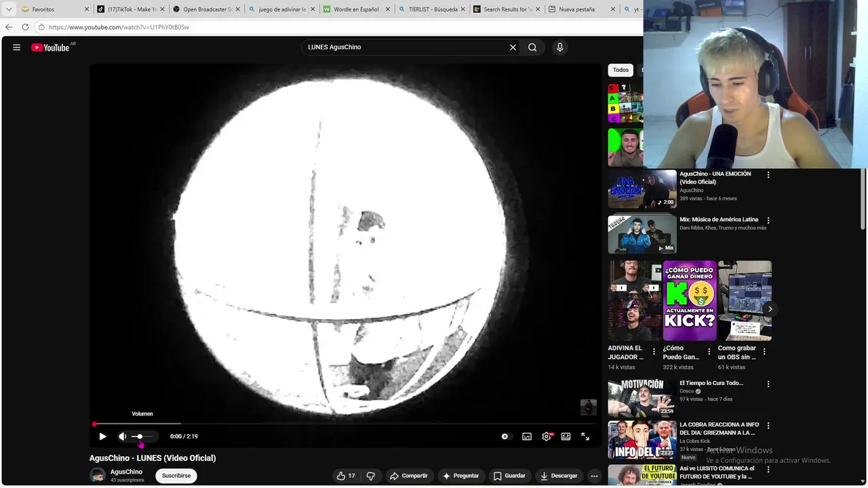Seek on the video progress bar
868x488 pixels.
[x=344, y=424]
